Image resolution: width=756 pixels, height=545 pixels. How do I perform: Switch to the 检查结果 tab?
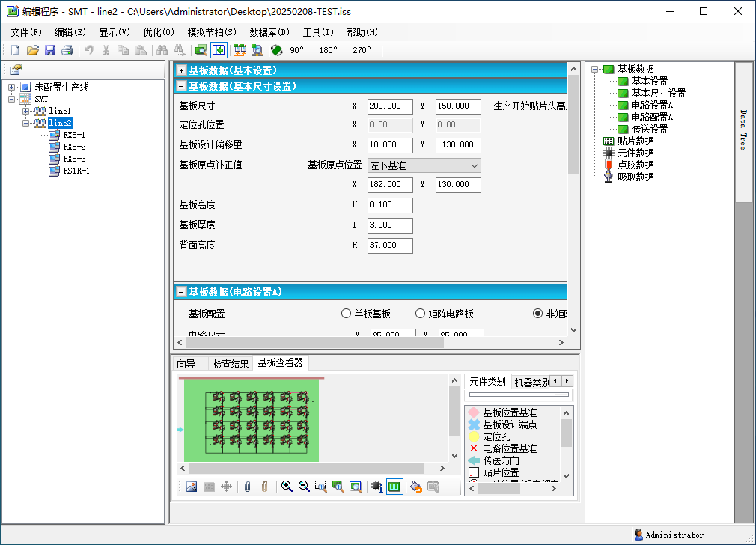[230, 364]
